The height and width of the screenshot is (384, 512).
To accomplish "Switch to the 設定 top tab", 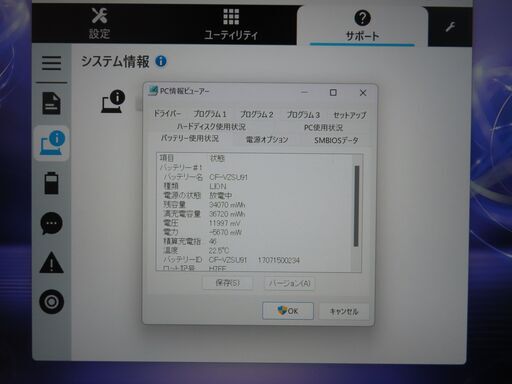I will pos(99,23).
